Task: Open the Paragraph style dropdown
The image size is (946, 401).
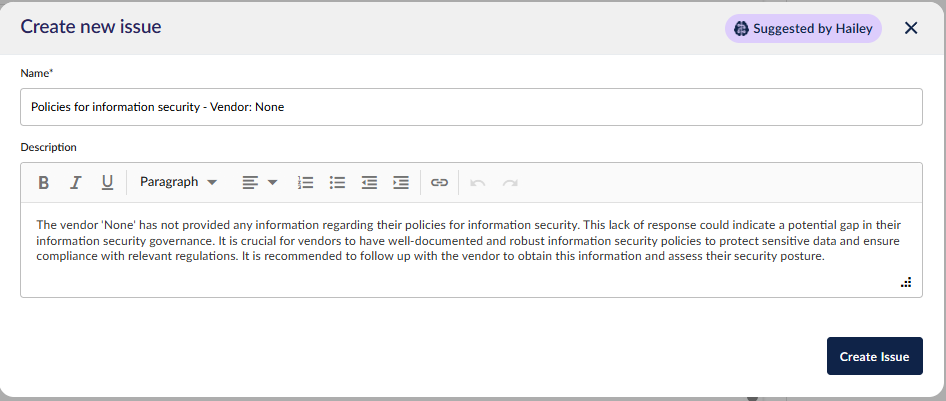Action: pyautogui.click(x=179, y=182)
